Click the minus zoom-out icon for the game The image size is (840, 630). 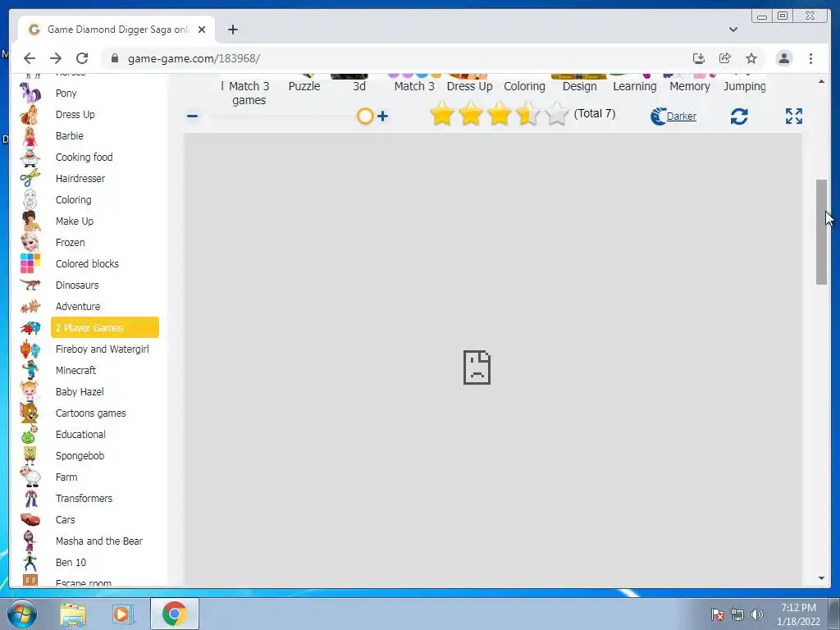coord(192,116)
